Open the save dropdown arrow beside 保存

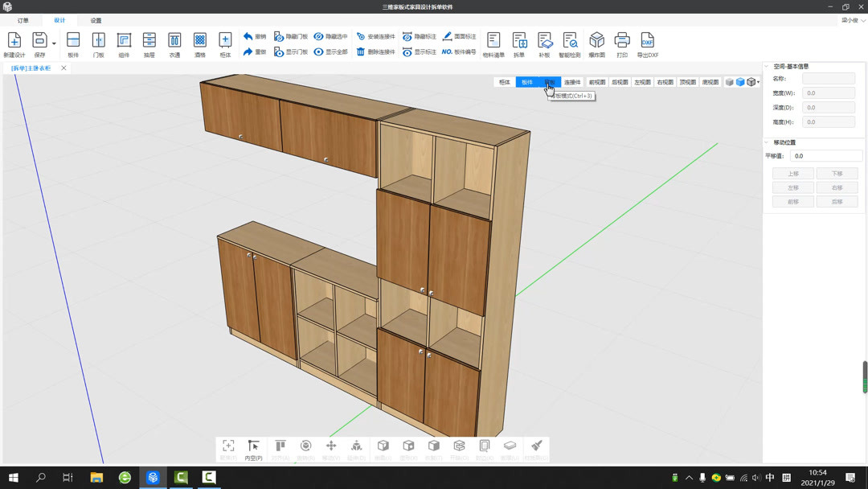point(55,44)
